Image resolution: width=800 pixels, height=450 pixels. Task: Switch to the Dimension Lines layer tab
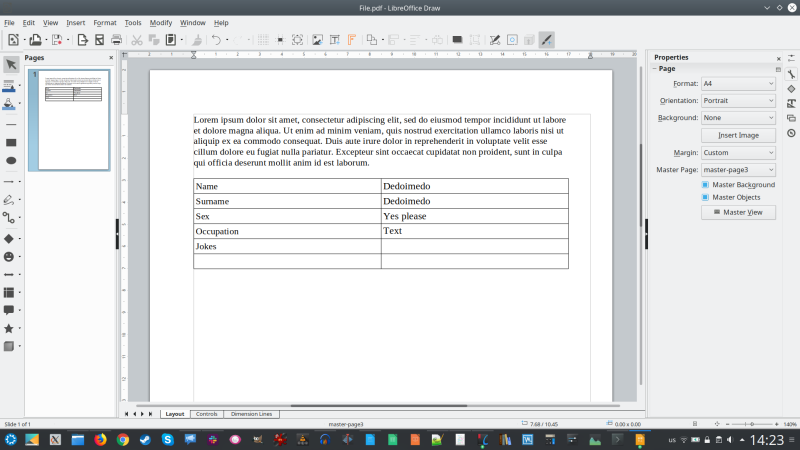pos(251,413)
